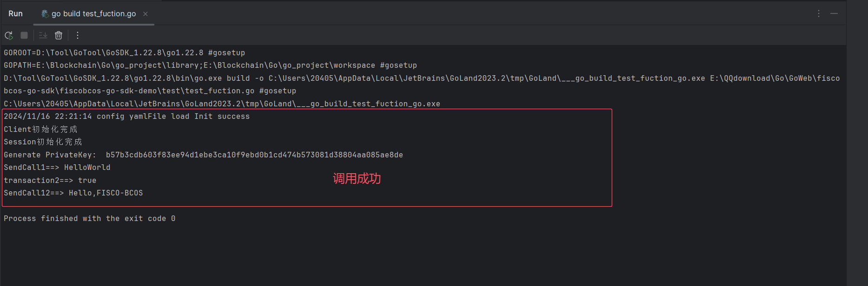
Task: Stop the running process
Action: click(x=24, y=35)
